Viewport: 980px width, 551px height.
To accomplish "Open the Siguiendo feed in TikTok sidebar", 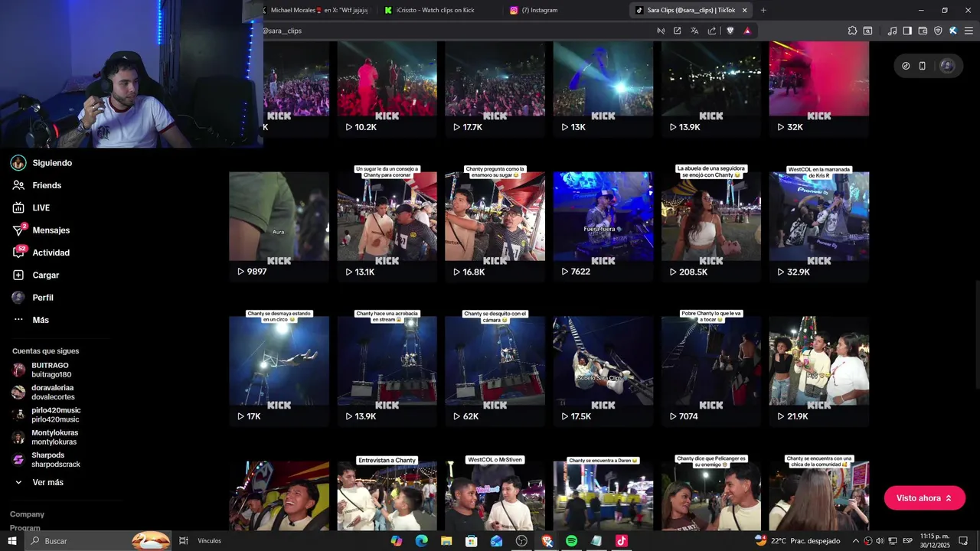I will 41,163.
